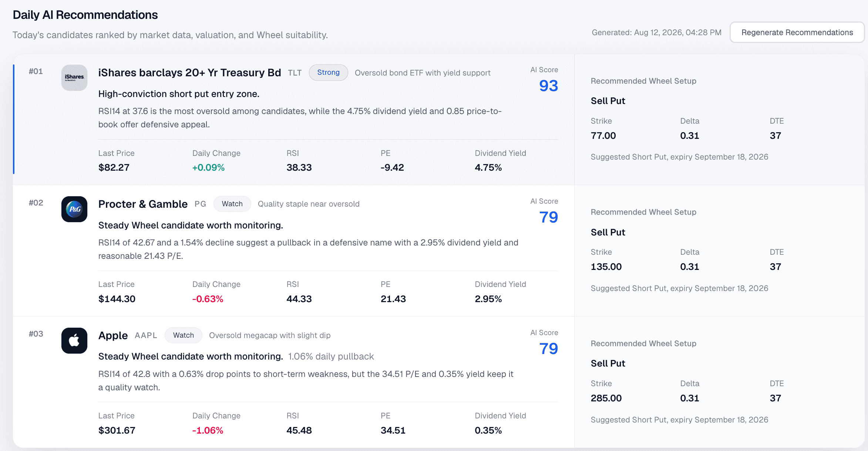Image resolution: width=868 pixels, height=451 pixels.
Task: Click the Procter & Gamble logo icon
Action: pyautogui.click(x=74, y=209)
